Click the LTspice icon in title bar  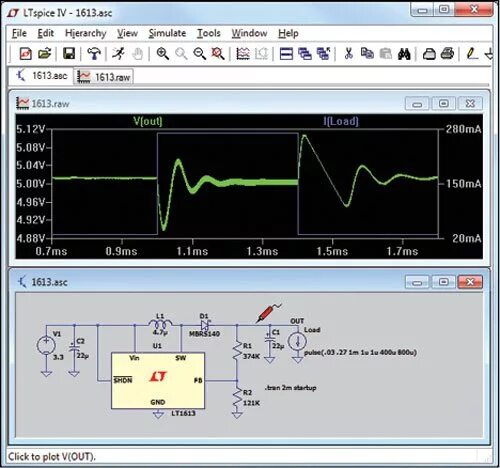13,13
